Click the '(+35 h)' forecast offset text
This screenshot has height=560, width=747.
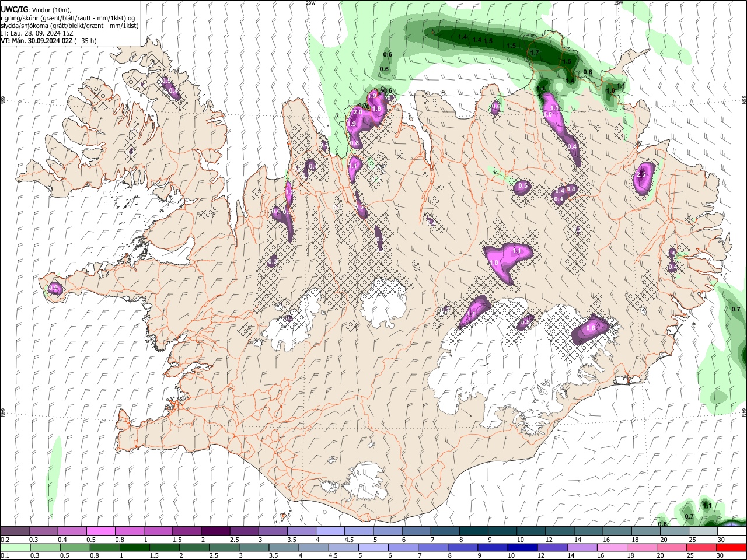[x=85, y=41]
